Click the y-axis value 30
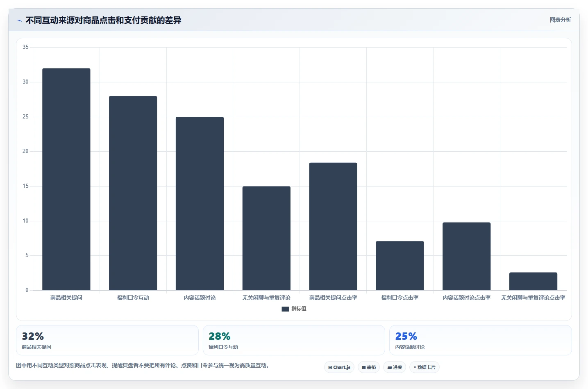Screen dimensions: 588x389 [x=25, y=82]
